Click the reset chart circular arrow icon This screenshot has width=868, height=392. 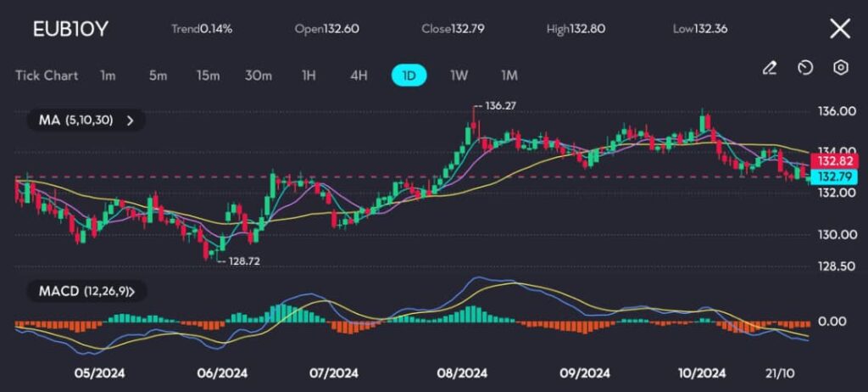[805, 68]
